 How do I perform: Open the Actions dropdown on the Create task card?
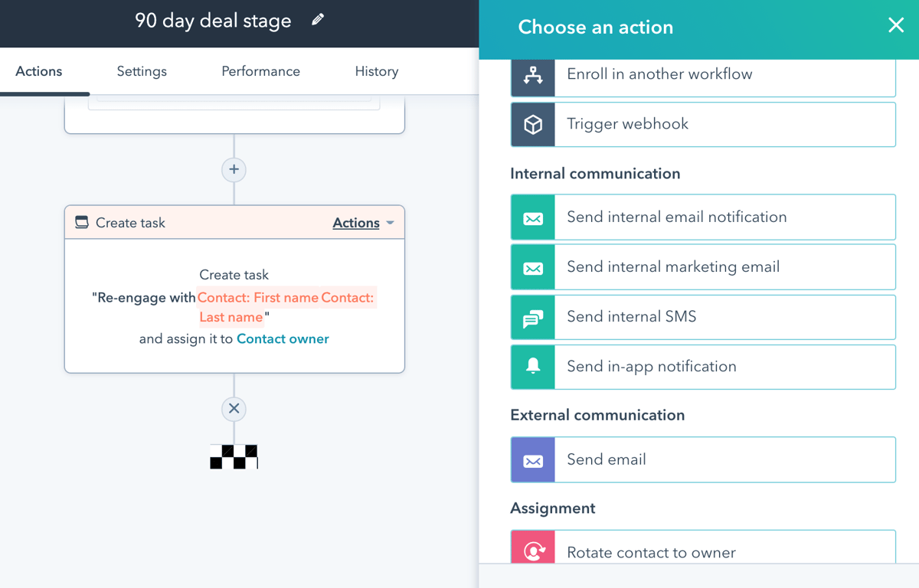tap(365, 223)
